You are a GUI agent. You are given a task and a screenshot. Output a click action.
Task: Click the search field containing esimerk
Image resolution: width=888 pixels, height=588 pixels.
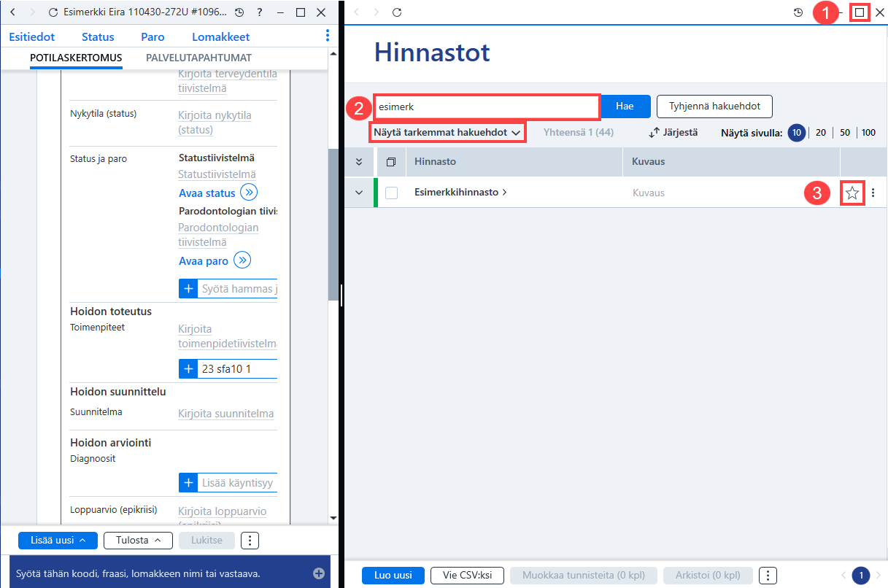tap(487, 107)
